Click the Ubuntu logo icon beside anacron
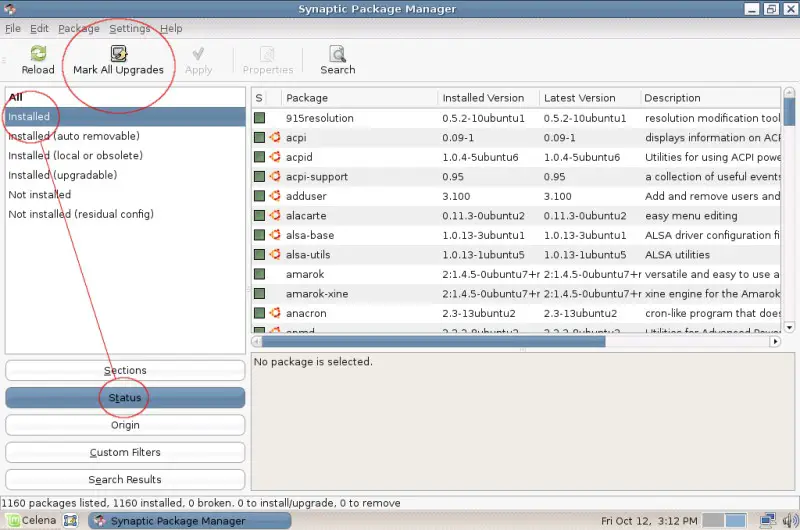This screenshot has height=530, width=800. [x=275, y=313]
